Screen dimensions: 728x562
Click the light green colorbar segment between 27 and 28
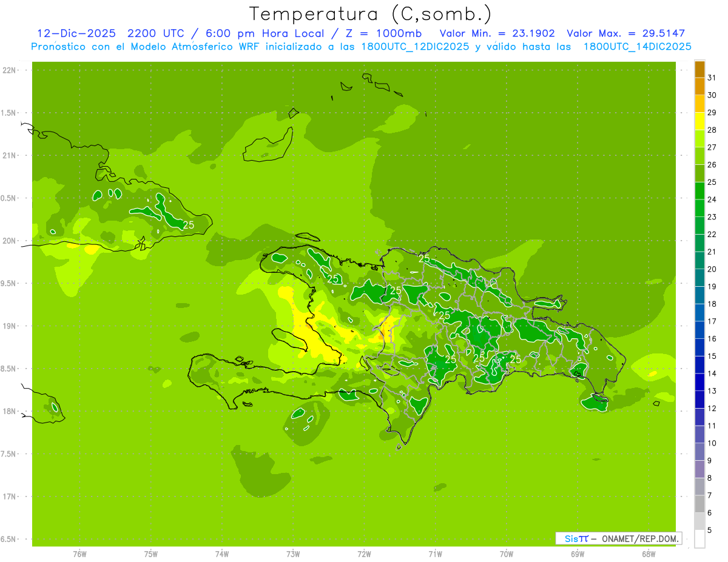(699, 139)
